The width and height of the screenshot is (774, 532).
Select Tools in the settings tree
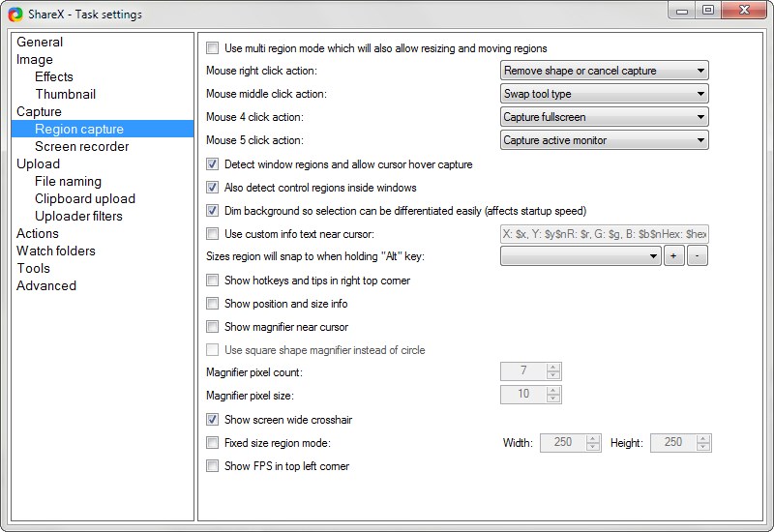coord(33,268)
